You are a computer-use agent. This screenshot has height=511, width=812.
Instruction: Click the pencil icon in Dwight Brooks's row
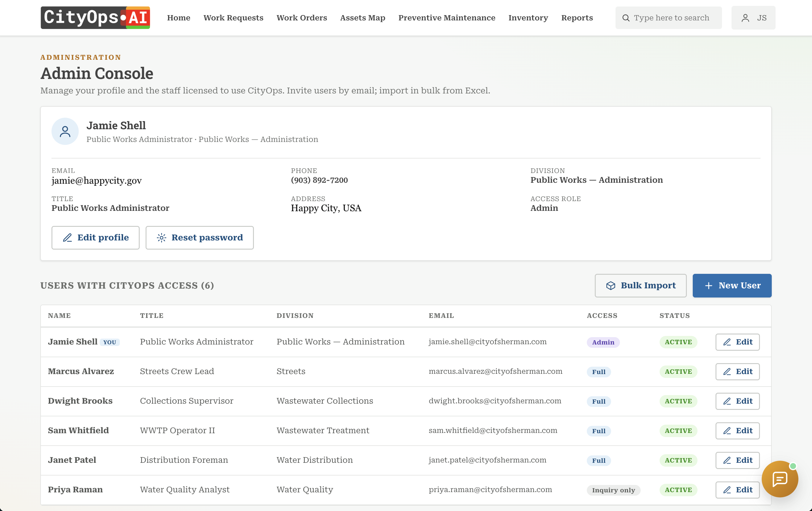coord(727,401)
